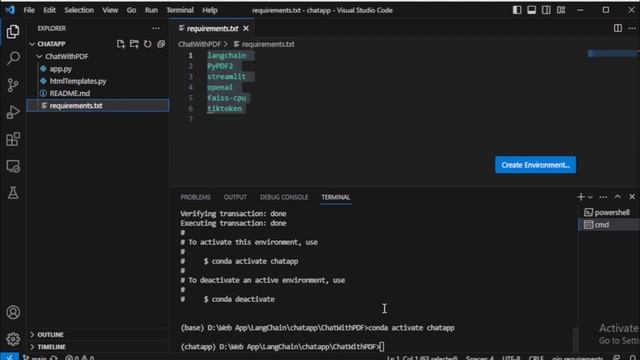Close the requirements.txt editor tab
The width and height of the screenshot is (640, 360).
pyautogui.click(x=246, y=28)
